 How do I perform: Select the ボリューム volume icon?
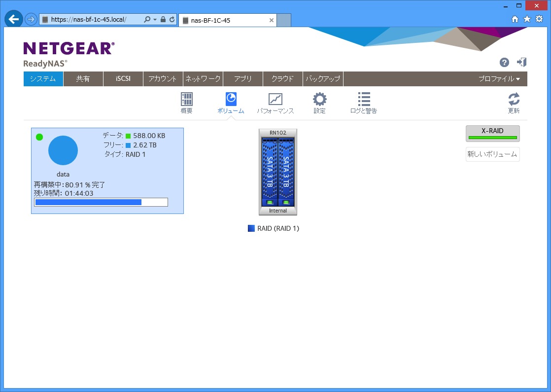pos(231,100)
